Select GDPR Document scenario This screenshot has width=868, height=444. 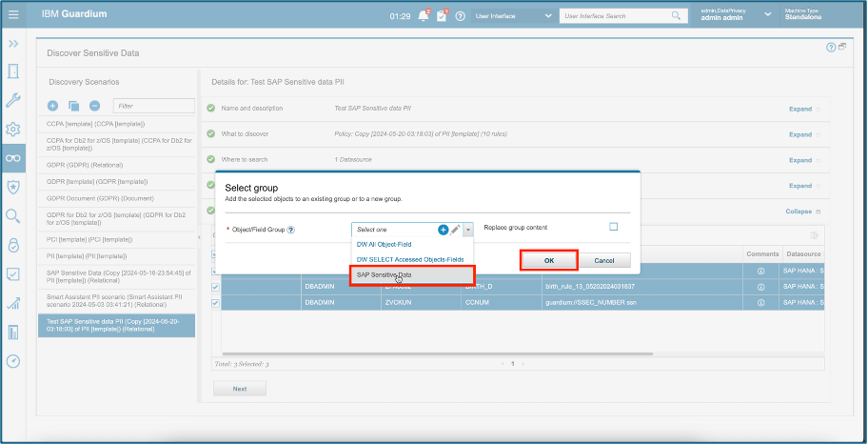[116, 198]
